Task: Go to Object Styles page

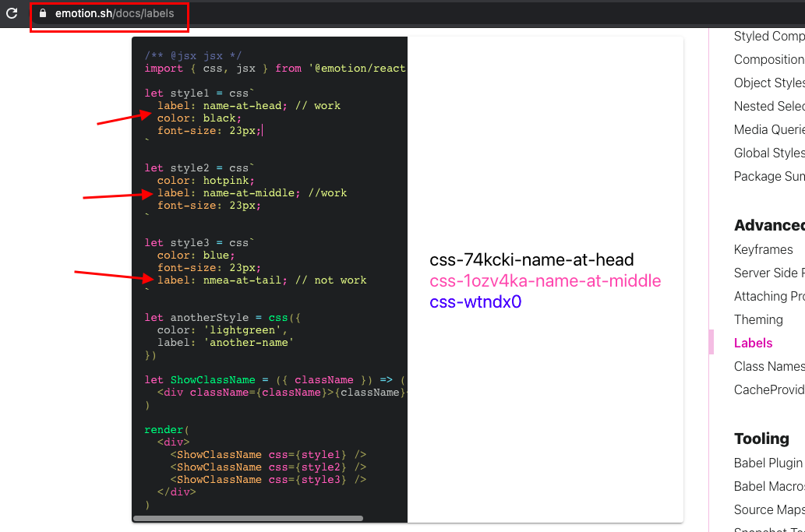Action: 769,83
